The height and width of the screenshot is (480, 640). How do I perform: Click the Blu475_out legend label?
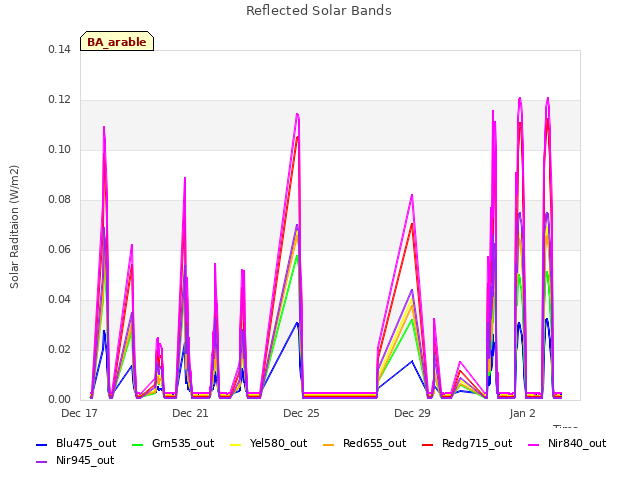pyautogui.click(x=86, y=443)
